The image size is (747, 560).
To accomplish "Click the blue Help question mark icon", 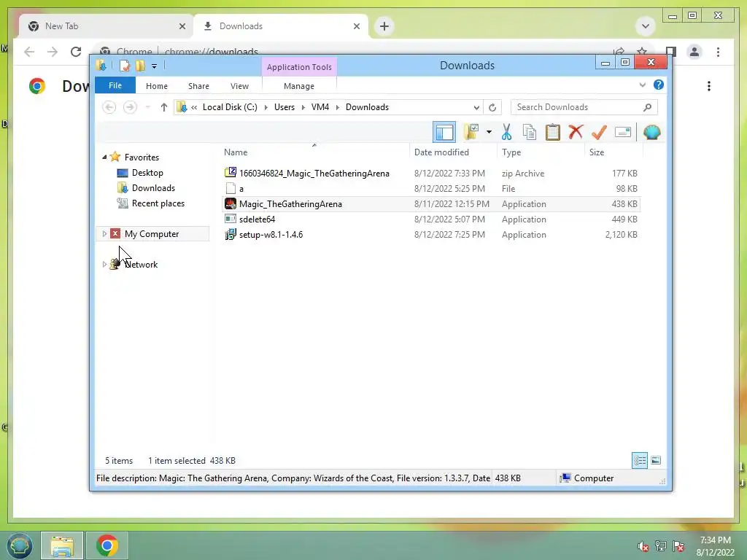I will coord(659,85).
